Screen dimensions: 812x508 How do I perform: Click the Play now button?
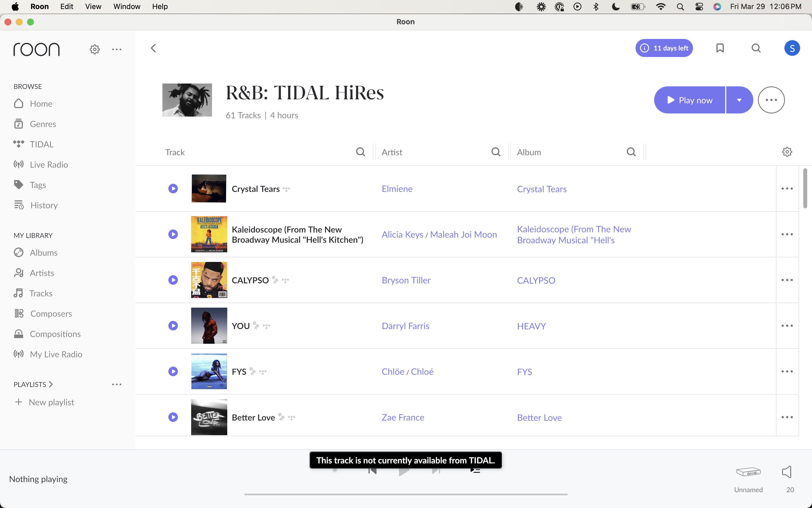click(x=690, y=100)
